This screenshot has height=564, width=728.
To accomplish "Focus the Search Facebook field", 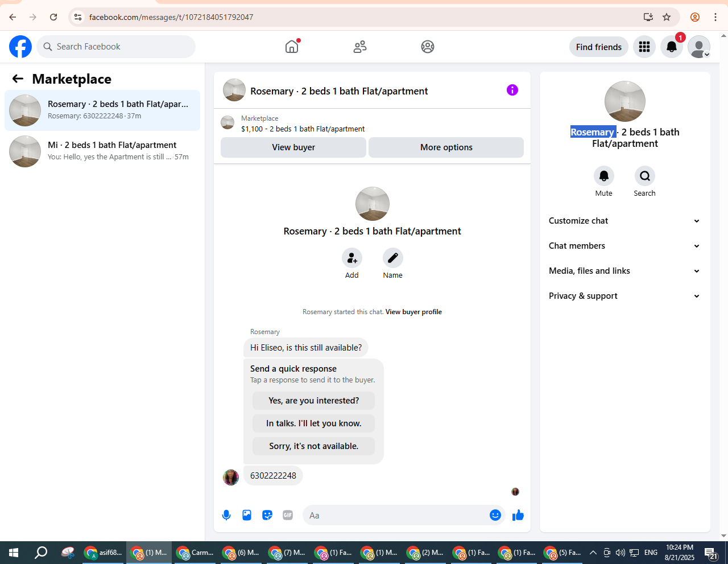I will pos(116,47).
